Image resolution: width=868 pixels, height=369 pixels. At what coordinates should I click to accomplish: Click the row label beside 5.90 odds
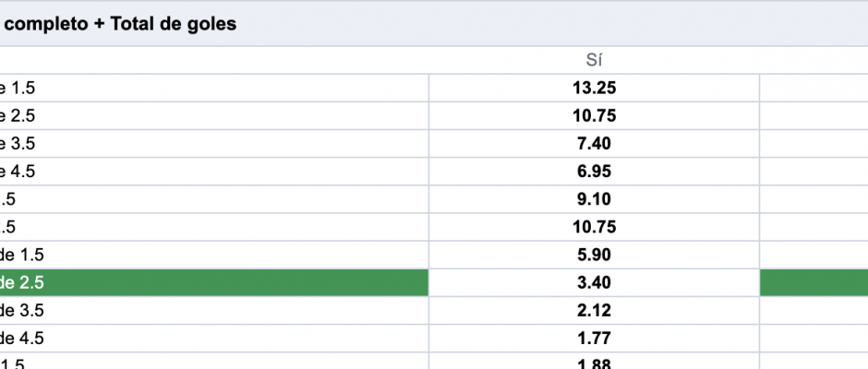(x=213, y=255)
